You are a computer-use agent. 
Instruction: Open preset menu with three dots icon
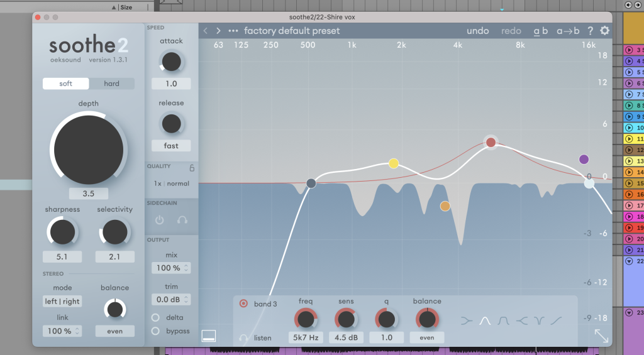click(233, 31)
